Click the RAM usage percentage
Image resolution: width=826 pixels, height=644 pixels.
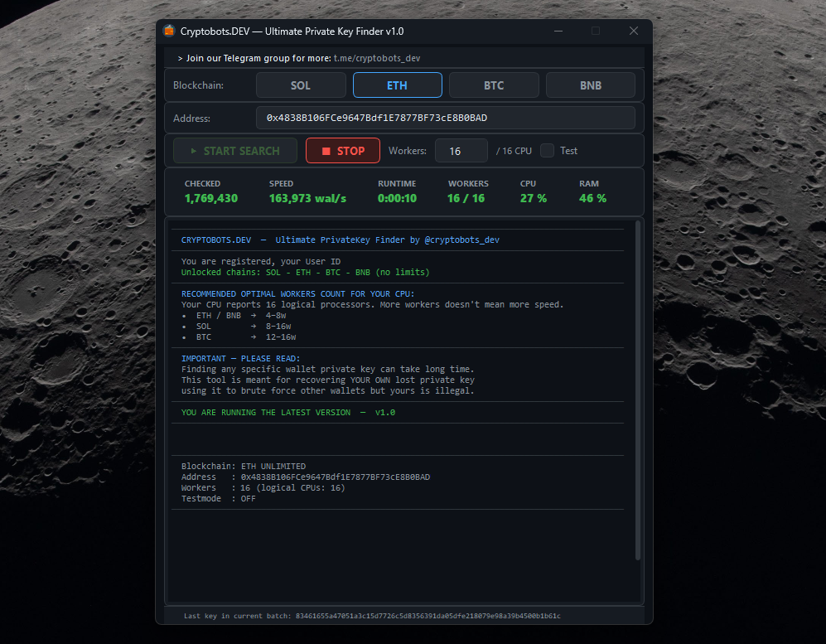click(592, 199)
